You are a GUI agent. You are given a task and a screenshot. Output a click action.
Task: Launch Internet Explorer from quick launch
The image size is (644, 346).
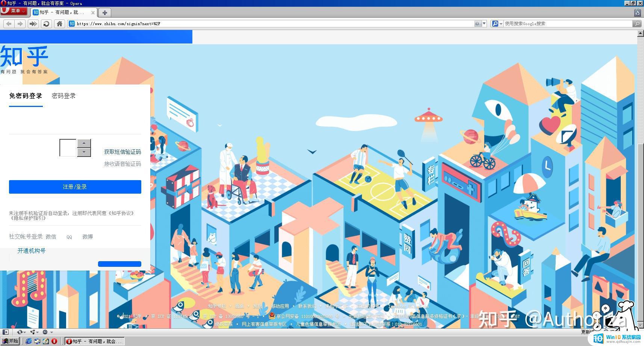tap(29, 341)
